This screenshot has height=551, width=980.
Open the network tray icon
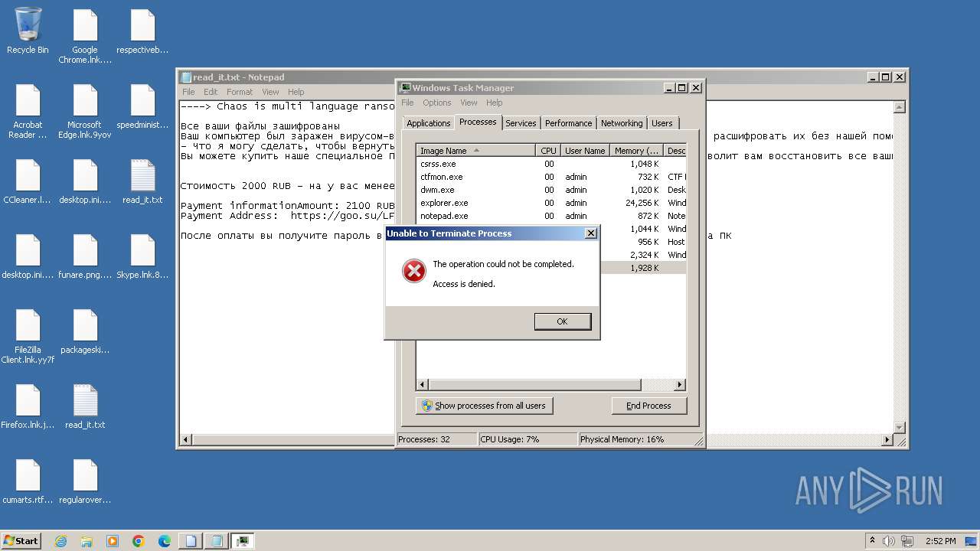tap(907, 541)
